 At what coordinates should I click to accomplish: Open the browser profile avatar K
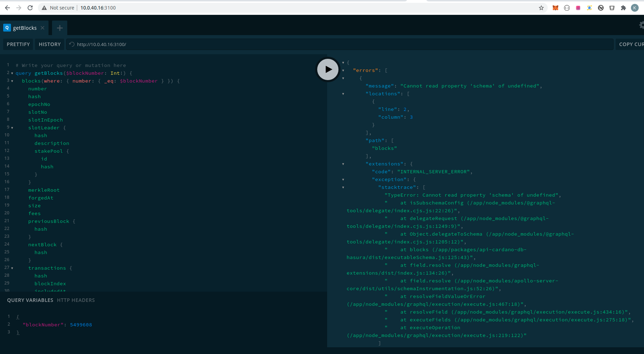coord(634,7)
